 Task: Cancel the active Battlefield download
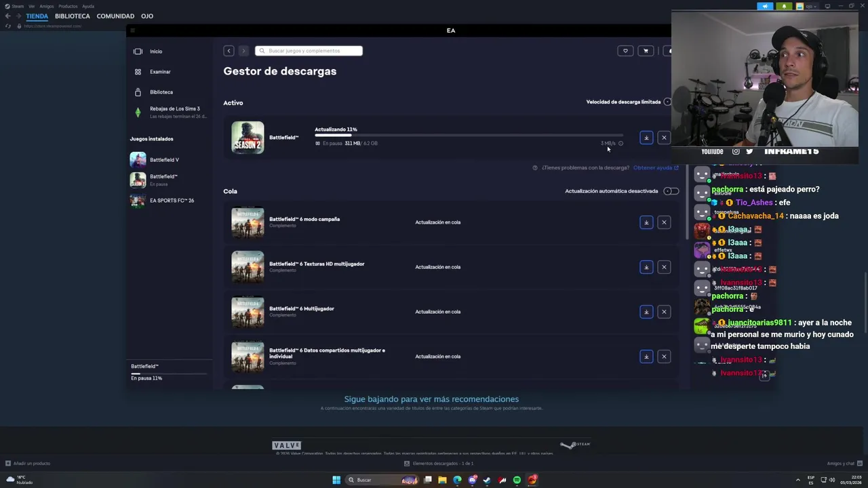[x=664, y=138]
